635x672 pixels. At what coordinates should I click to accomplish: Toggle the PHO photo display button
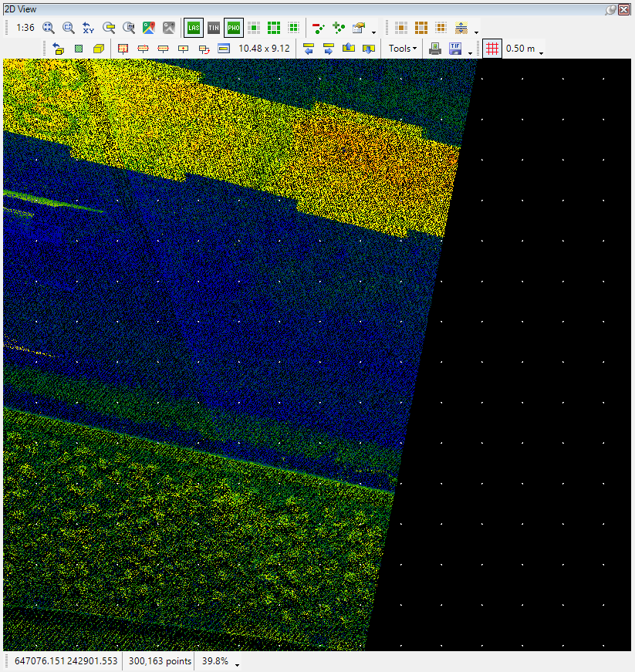tap(233, 28)
